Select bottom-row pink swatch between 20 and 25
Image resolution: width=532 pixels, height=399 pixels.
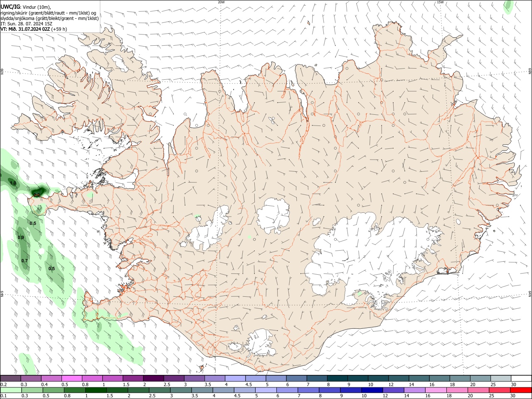pyautogui.click(x=478, y=390)
